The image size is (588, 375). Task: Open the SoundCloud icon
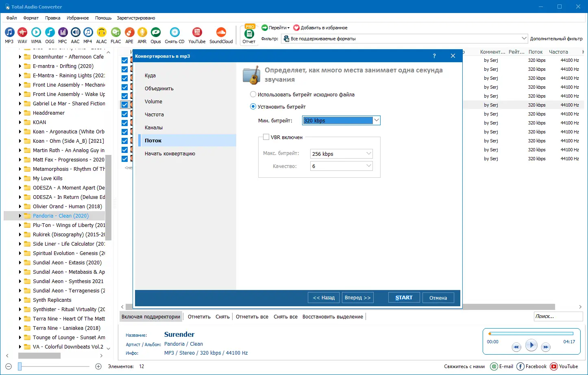tap(221, 33)
